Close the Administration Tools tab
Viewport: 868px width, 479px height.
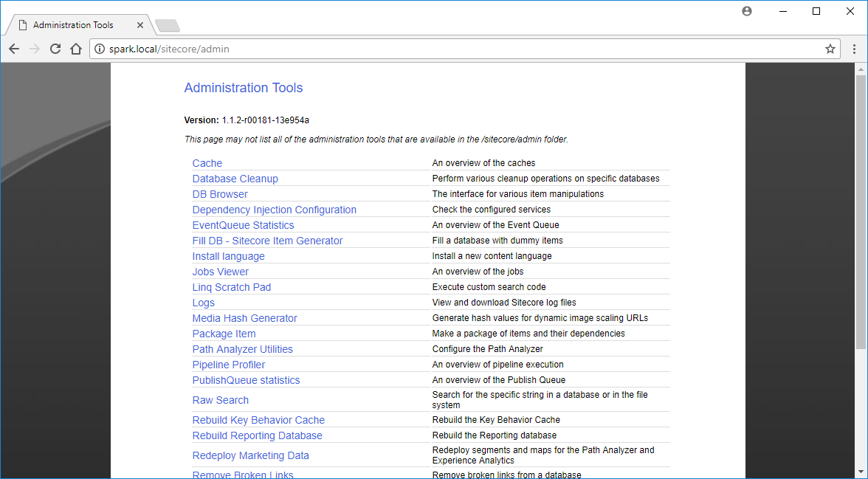tap(140, 25)
